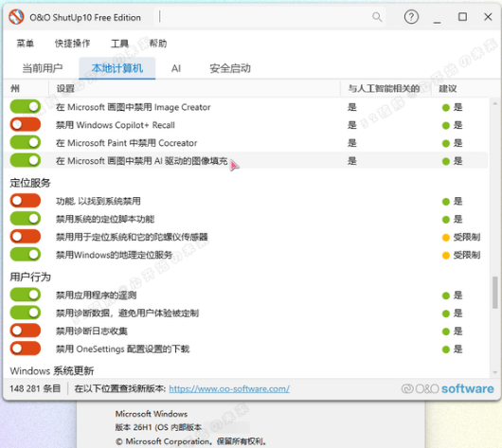Open the 帮助 menu
Screen dimensions: 502x448
click(158, 44)
